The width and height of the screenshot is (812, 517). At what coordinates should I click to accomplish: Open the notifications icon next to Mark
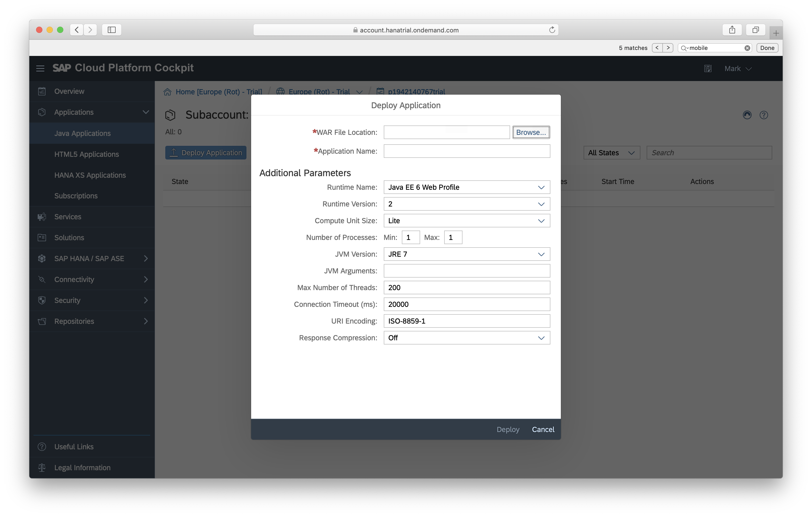tap(707, 68)
